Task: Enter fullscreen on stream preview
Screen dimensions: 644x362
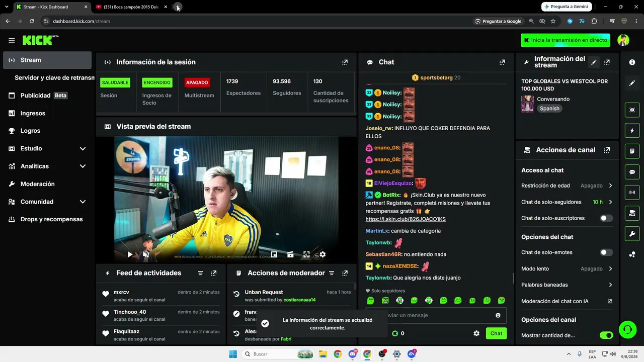Action: (x=306, y=254)
